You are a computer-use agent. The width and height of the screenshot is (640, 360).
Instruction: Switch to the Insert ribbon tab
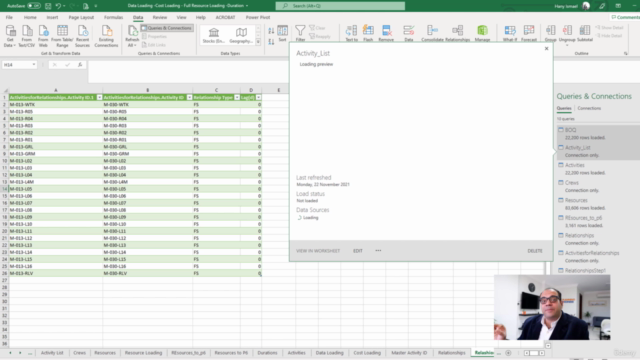click(x=52, y=18)
